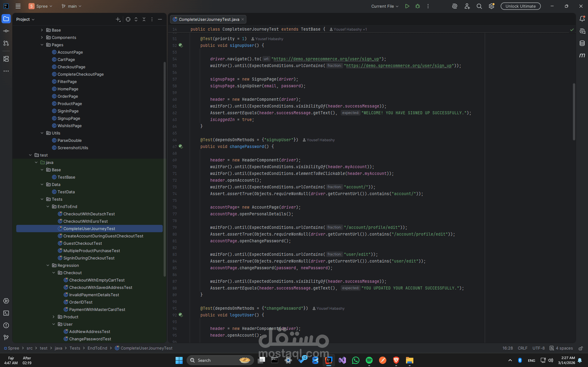Close CompleteUserJourneyTest.java tab
This screenshot has height=367, width=588.
click(243, 19)
